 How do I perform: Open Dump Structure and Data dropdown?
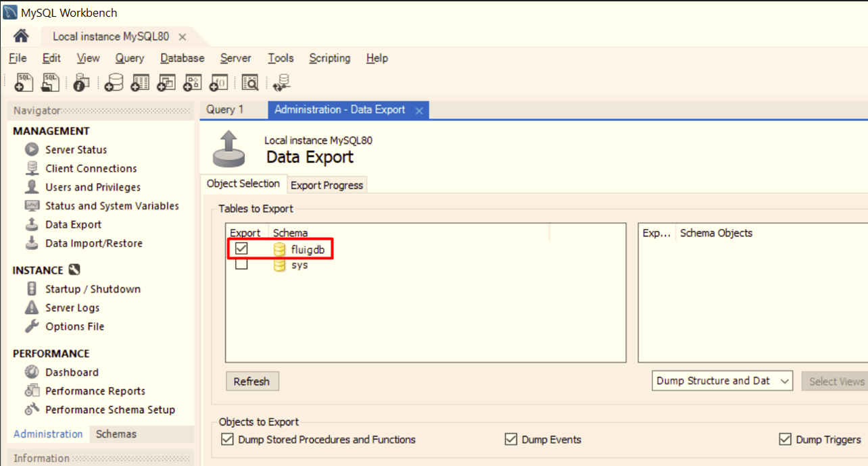pyautogui.click(x=723, y=381)
